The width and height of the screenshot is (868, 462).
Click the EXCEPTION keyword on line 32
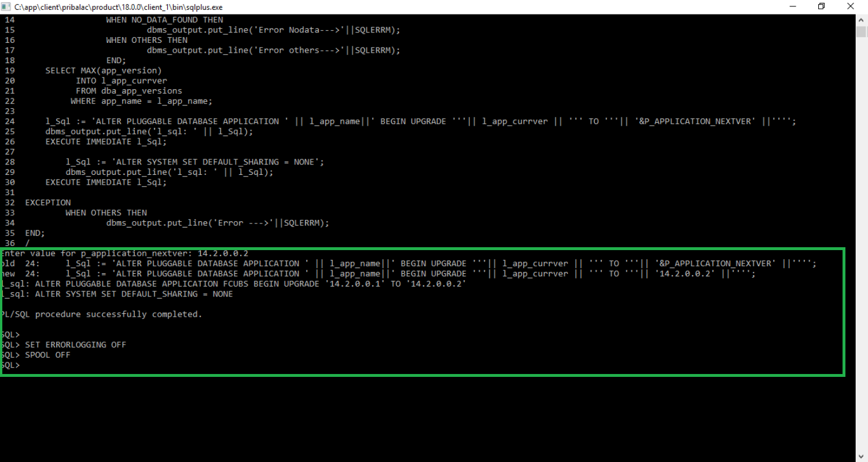click(x=47, y=202)
